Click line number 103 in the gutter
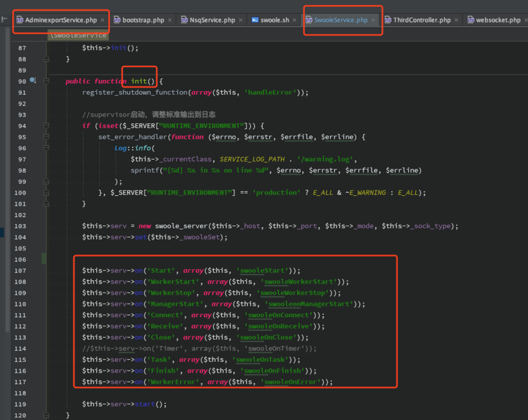 click(20, 226)
